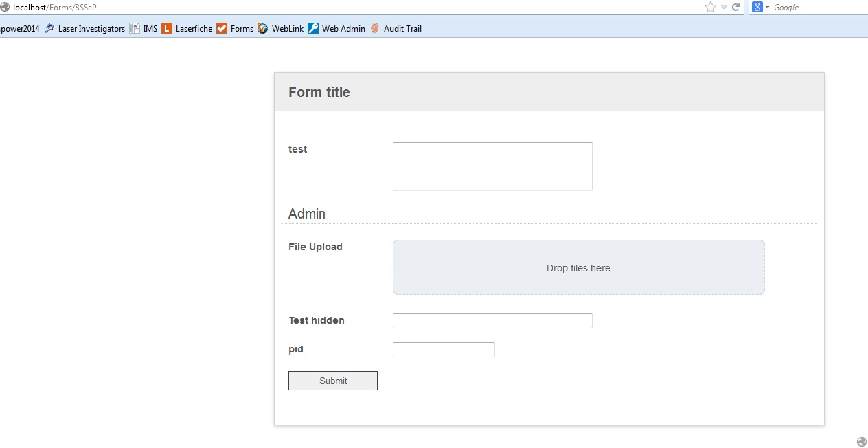This screenshot has height=448, width=868.
Task: Click the Google search box
Action: click(817, 8)
